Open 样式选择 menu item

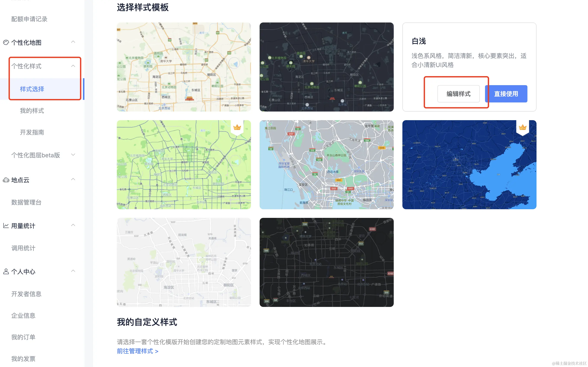(x=32, y=89)
